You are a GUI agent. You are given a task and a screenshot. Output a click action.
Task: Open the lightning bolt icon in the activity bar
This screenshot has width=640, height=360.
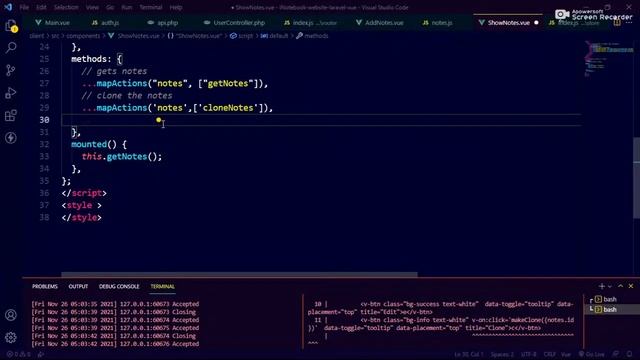click(x=11, y=138)
